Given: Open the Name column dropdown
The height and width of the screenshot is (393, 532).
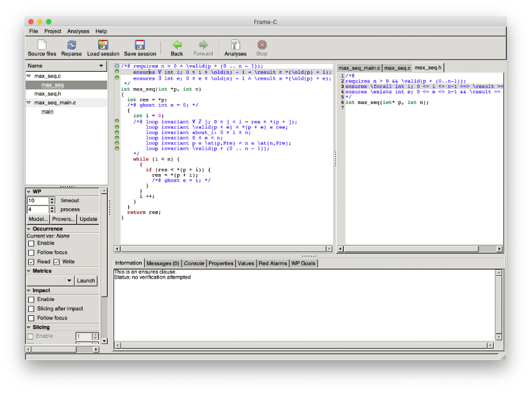Looking at the screenshot, I should [101, 66].
